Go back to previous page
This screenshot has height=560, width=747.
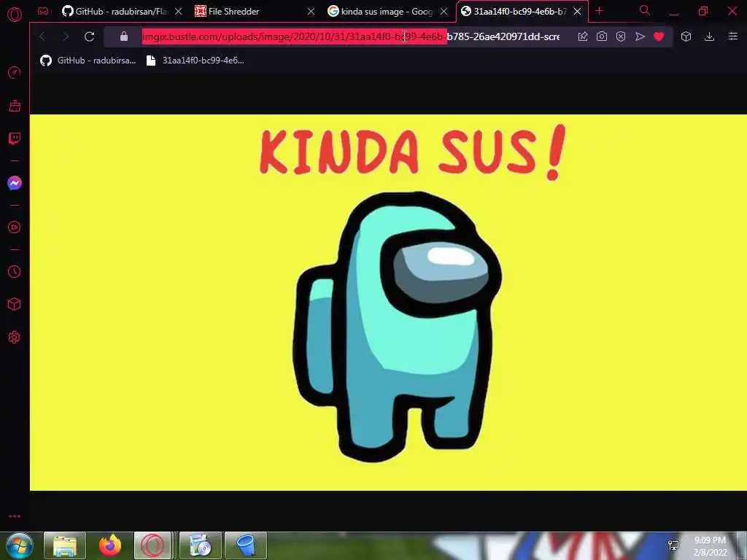pos(42,36)
